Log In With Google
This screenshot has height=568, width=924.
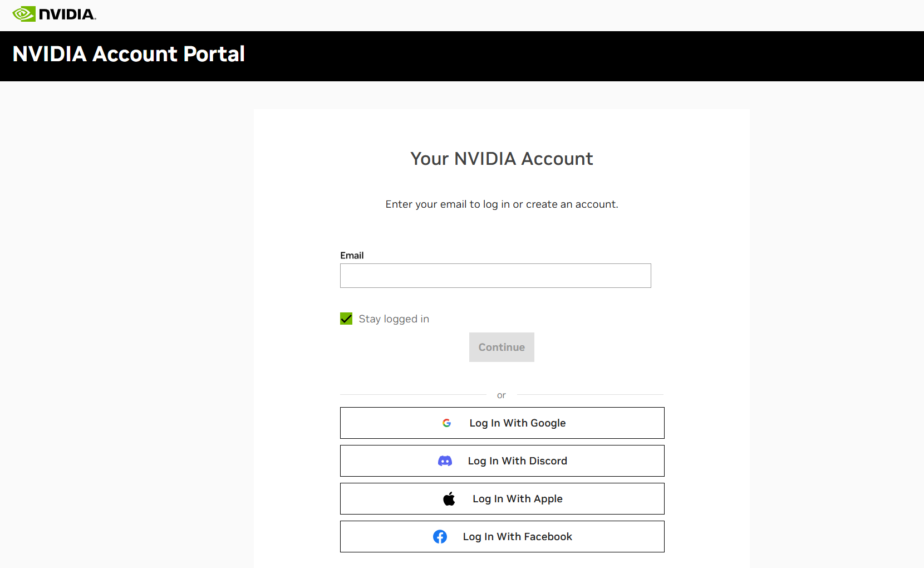pos(502,423)
